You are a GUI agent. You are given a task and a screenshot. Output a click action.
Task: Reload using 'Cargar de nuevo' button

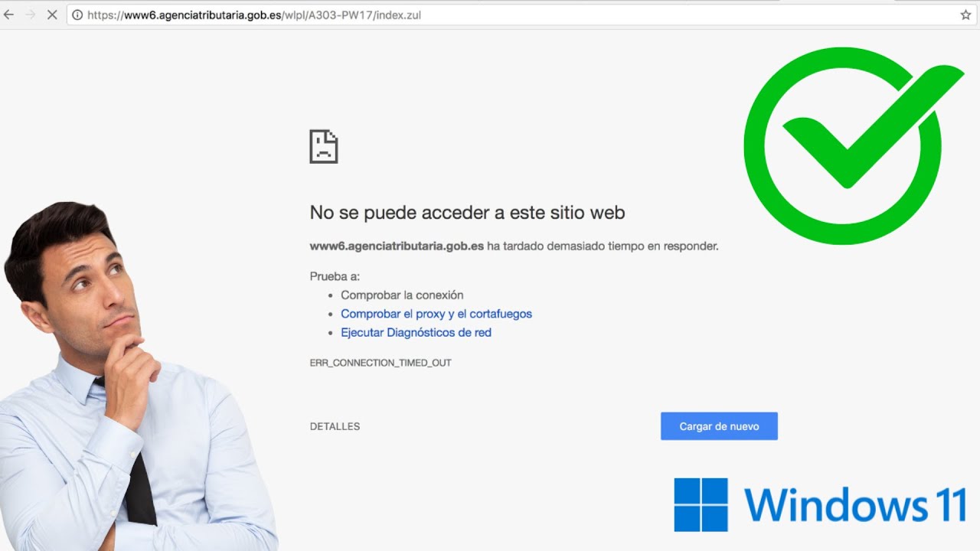(x=719, y=426)
